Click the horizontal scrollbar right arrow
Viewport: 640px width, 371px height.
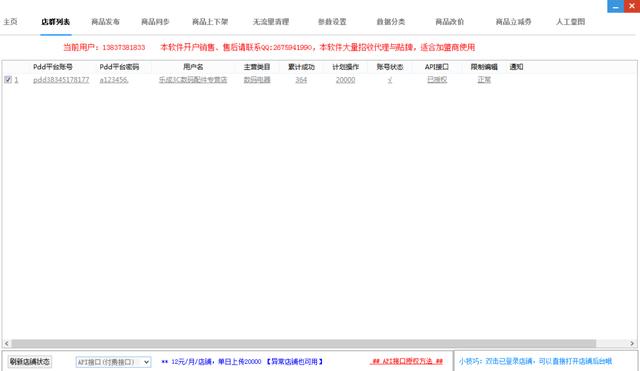coord(632,344)
